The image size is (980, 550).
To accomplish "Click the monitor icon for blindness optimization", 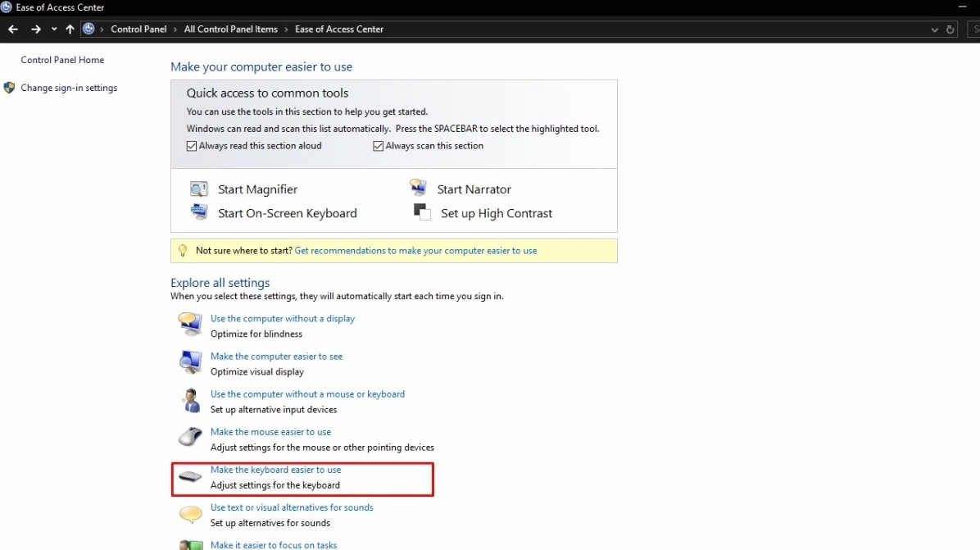I will click(190, 325).
